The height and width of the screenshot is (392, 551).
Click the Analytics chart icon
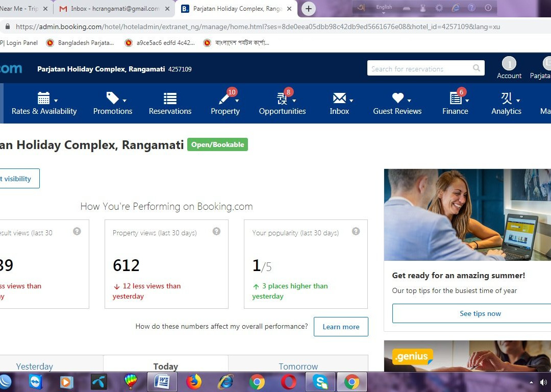(506, 98)
